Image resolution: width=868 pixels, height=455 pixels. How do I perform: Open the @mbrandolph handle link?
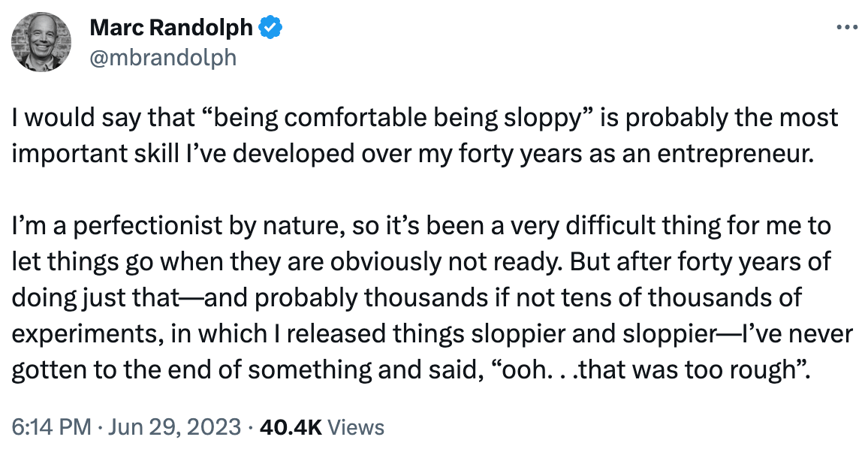pyautogui.click(x=162, y=57)
